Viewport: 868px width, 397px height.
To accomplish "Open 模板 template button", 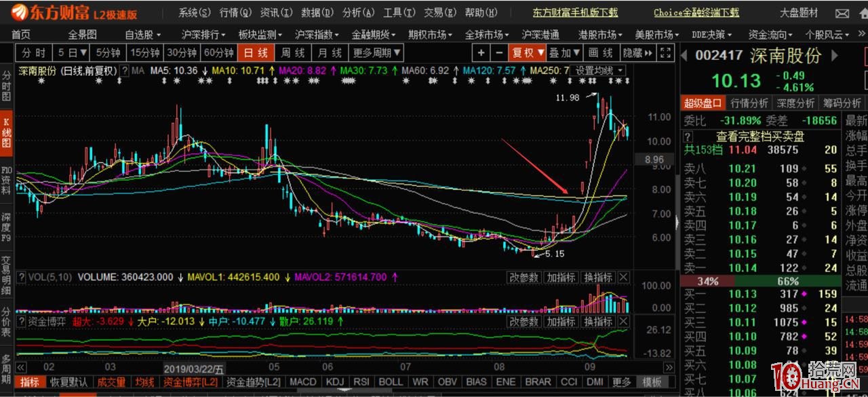I will (x=651, y=382).
